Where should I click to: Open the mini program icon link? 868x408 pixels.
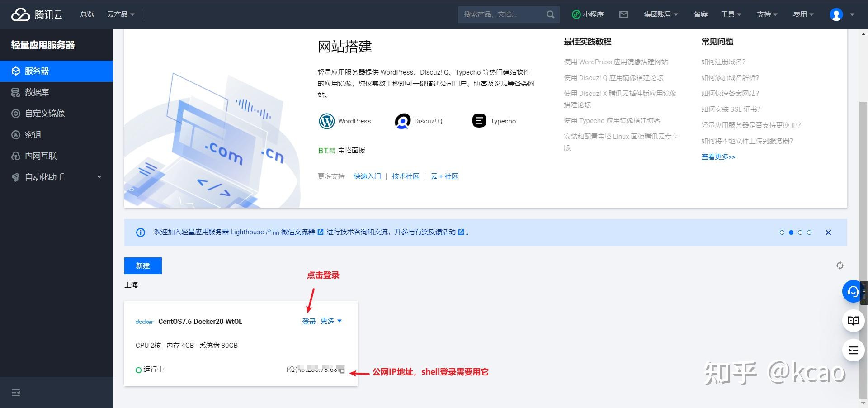(587, 14)
